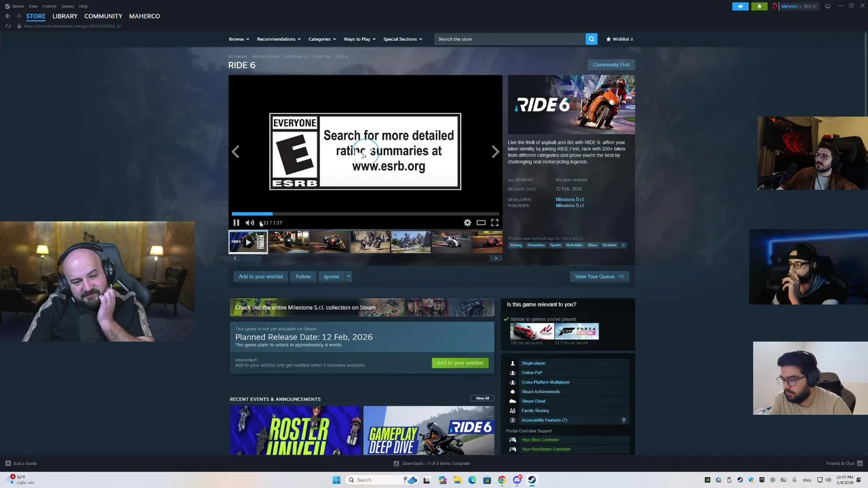868x488 pixels.
Task: Expand more tags with the plus button
Action: tap(623, 245)
